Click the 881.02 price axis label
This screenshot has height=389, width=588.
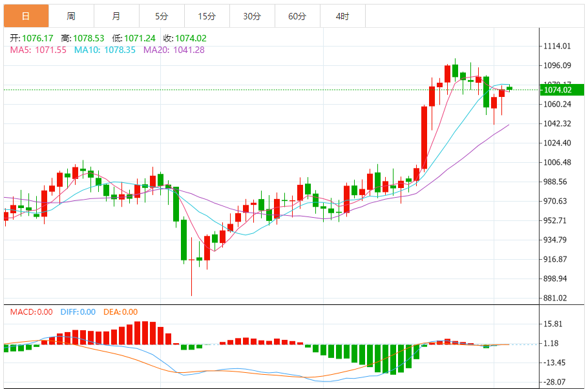pyautogui.click(x=555, y=298)
